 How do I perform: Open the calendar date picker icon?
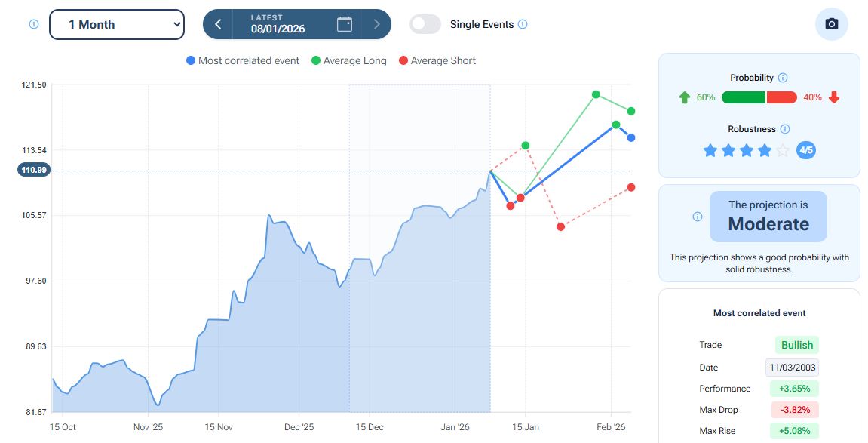[x=345, y=24]
